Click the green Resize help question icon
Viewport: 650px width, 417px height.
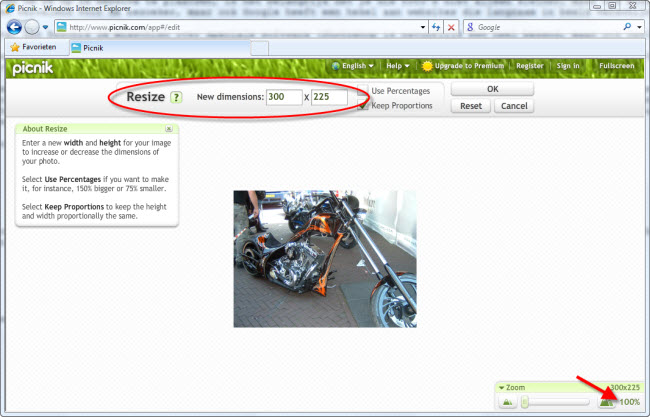coord(176,97)
